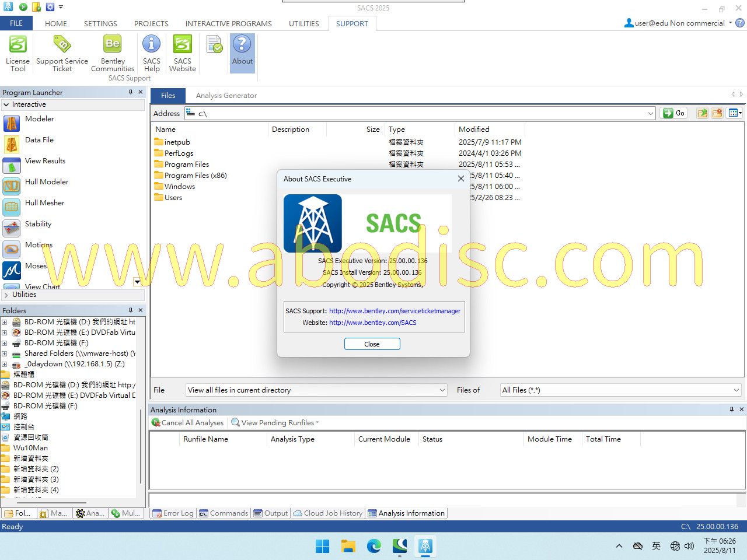Open the view layout dropdown icon

pos(735,113)
